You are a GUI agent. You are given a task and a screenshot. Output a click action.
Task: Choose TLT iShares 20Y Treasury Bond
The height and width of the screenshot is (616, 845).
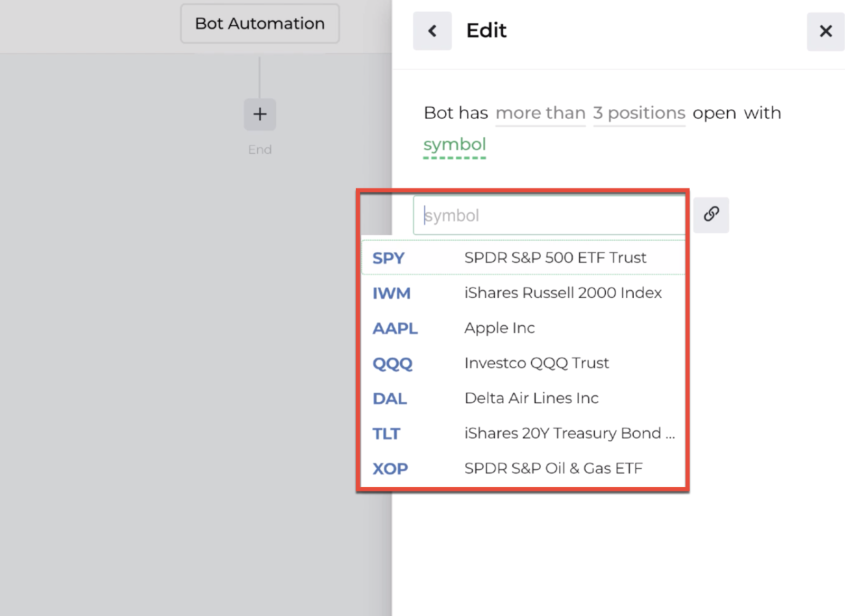[523, 433]
